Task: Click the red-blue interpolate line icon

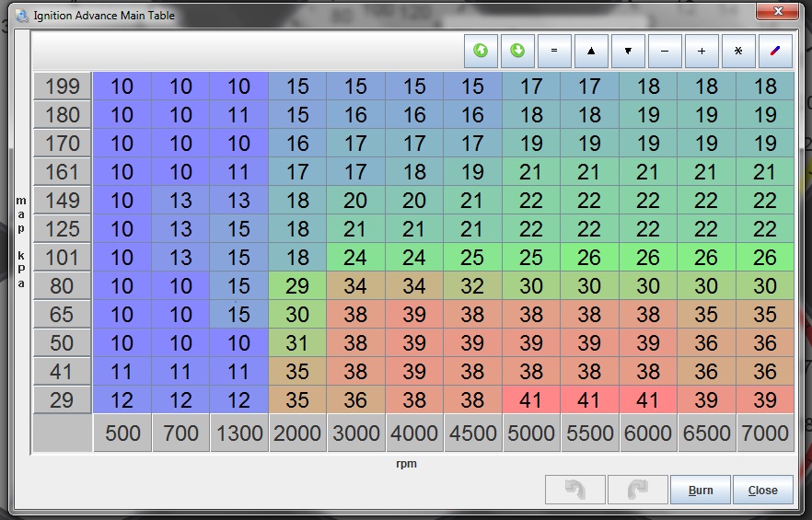Action: (x=775, y=51)
